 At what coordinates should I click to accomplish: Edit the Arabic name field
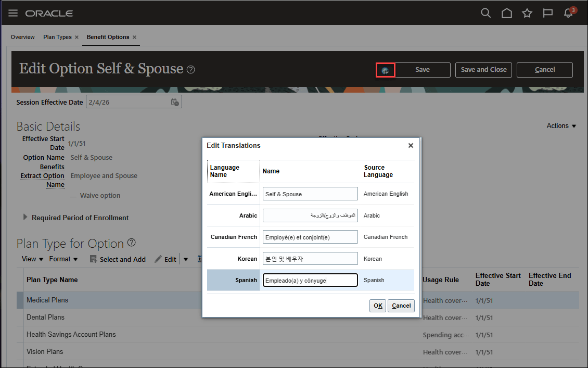(310, 215)
